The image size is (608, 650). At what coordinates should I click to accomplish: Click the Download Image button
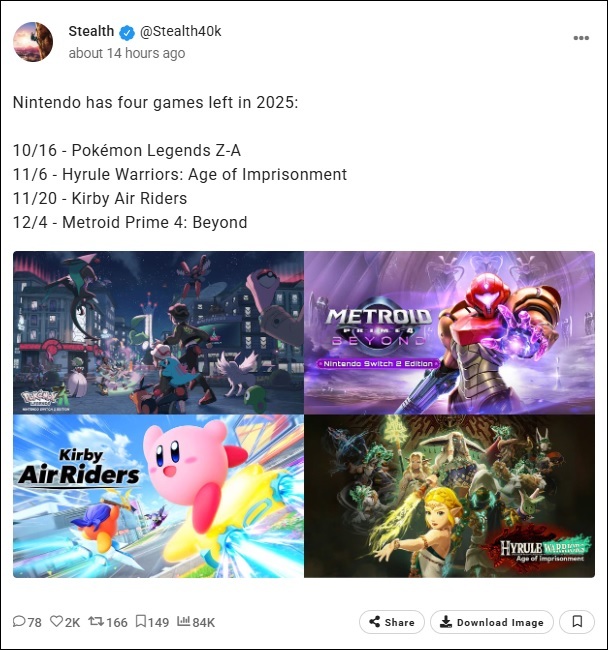(x=492, y=622)
